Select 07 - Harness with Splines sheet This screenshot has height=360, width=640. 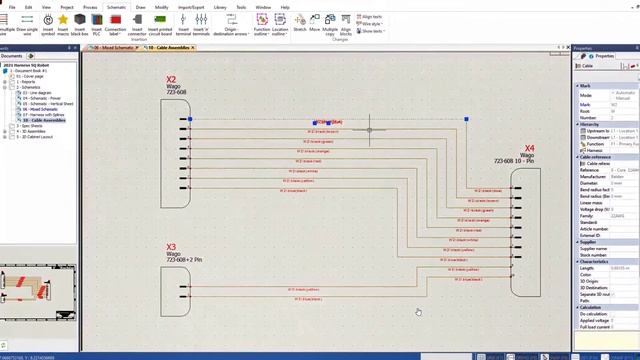43,115
